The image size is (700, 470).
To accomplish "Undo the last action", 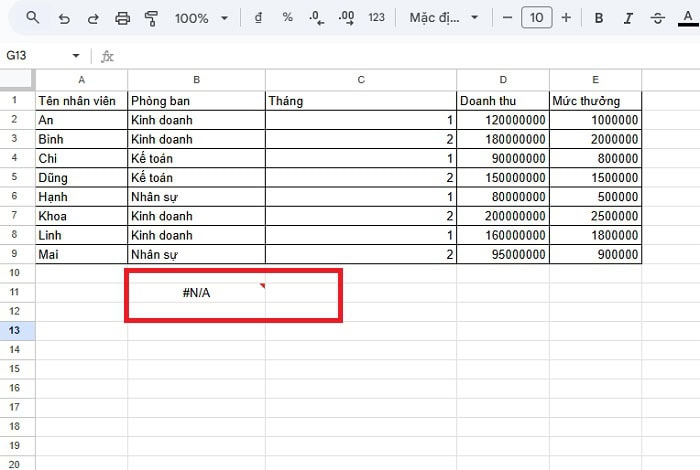I will tap(64, 18).
